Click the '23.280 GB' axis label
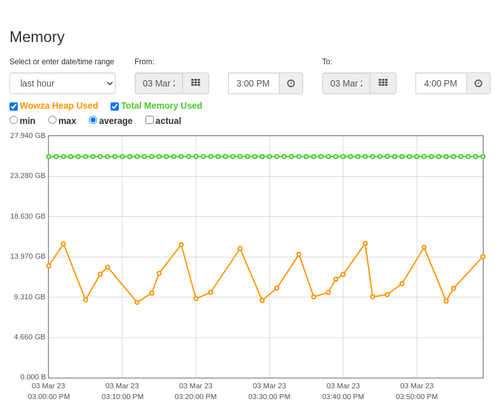 [28, 176]
